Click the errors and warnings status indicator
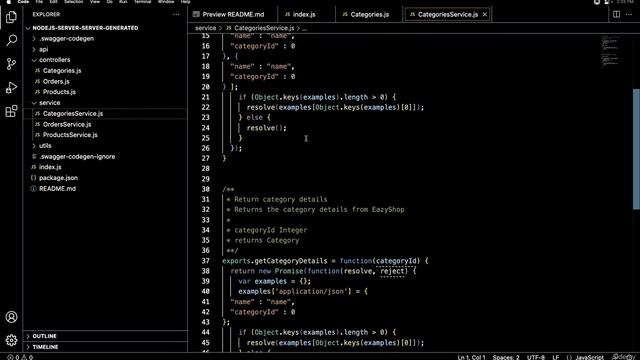Viewport: 640px width, 360px height. coord(20,357)
